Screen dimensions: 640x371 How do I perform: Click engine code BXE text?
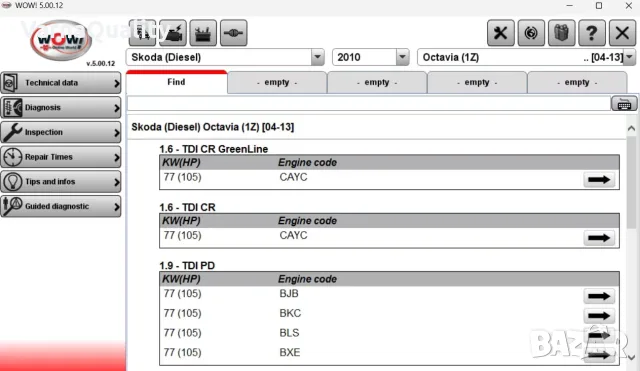click(x=290, y=352)
